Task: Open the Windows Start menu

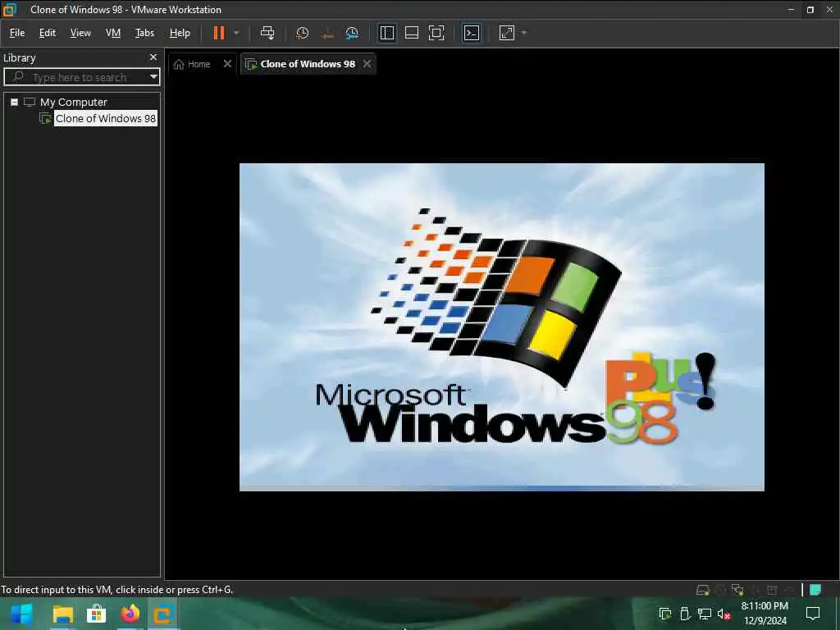Action: click(x=21, y=614)
